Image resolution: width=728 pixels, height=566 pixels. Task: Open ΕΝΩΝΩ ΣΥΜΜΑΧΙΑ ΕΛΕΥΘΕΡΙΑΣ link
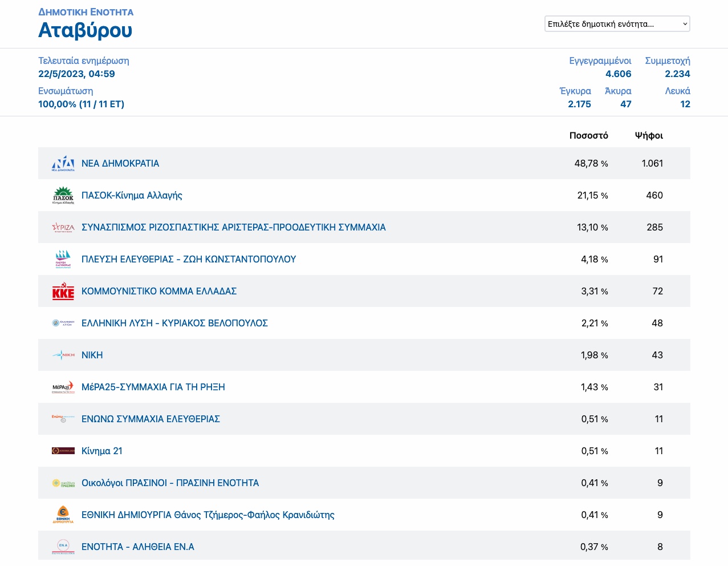pos(151,419)
